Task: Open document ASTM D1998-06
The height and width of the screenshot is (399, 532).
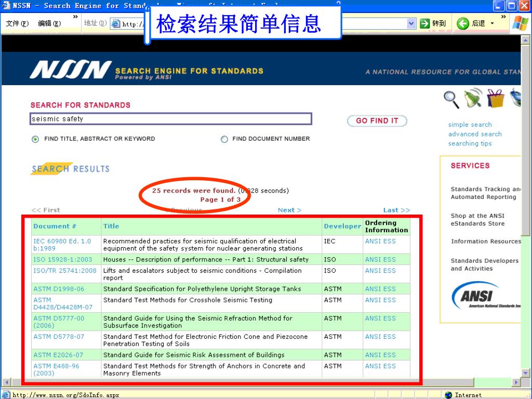Action: point(59,289)
